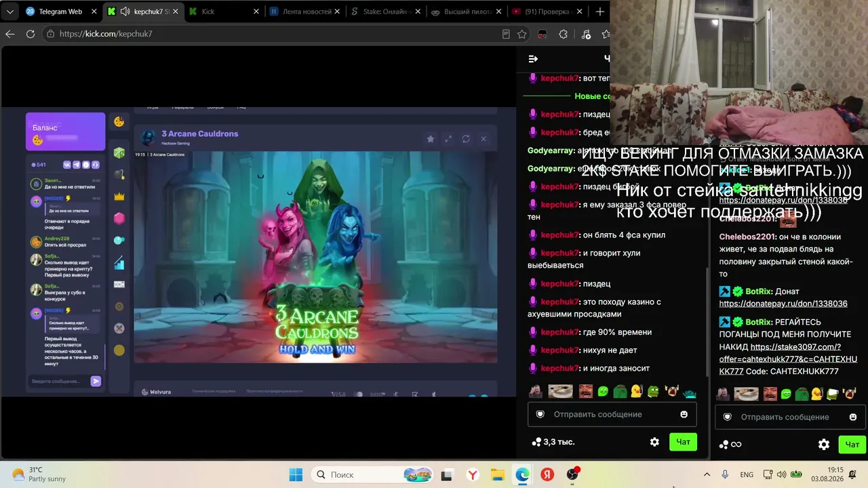Open the weather widget showing 31°C

tap(41, 474)
